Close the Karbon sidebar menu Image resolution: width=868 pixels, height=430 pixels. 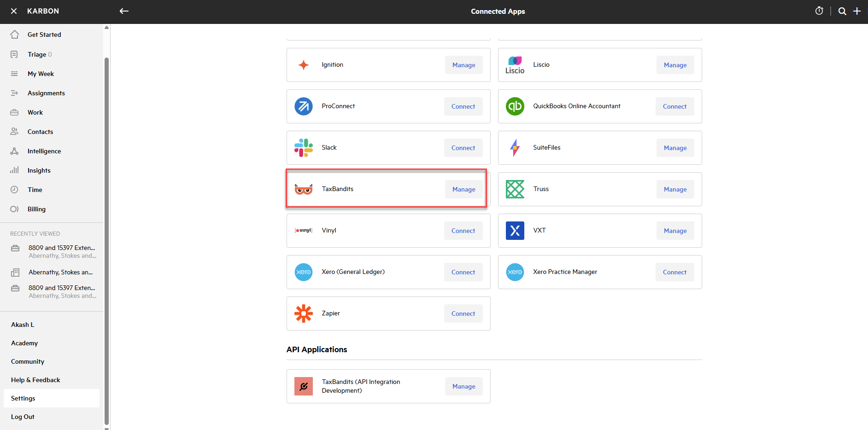tap(14, 11)
